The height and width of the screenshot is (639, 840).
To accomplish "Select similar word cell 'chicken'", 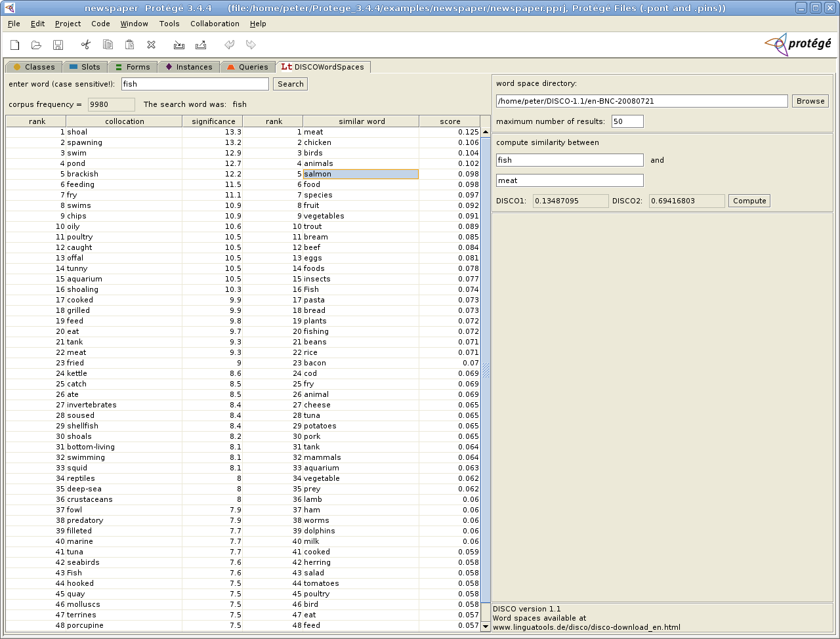I will pos(361,142).
